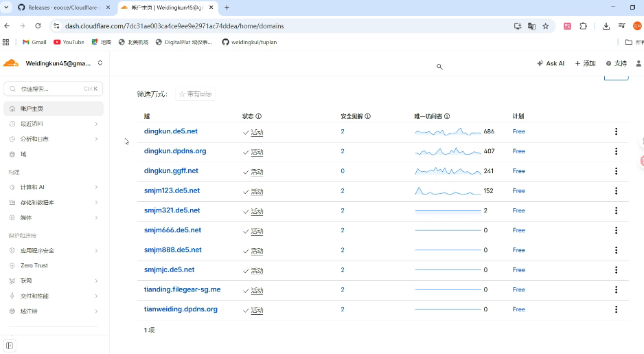Toggle the 带有星标 starred filter
Screen dimensions: 644x354
(195, 94)
